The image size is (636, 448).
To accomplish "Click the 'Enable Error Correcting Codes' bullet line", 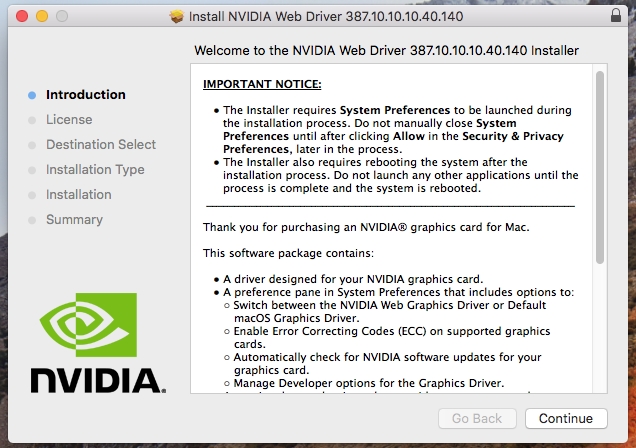I will (x=392, y=337).
